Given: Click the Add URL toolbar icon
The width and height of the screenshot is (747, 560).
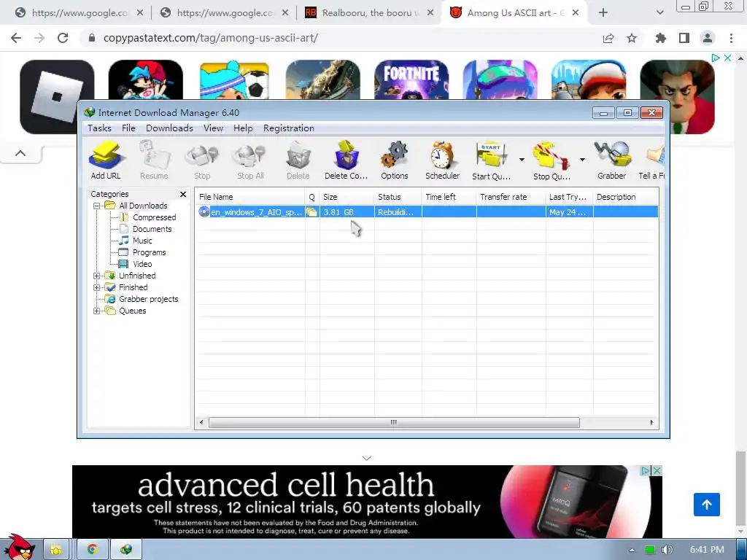Looking at the screenshot, I should [106, 160].
